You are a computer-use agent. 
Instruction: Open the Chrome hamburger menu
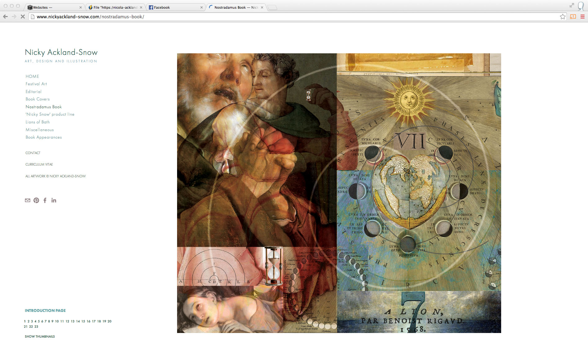582,17
